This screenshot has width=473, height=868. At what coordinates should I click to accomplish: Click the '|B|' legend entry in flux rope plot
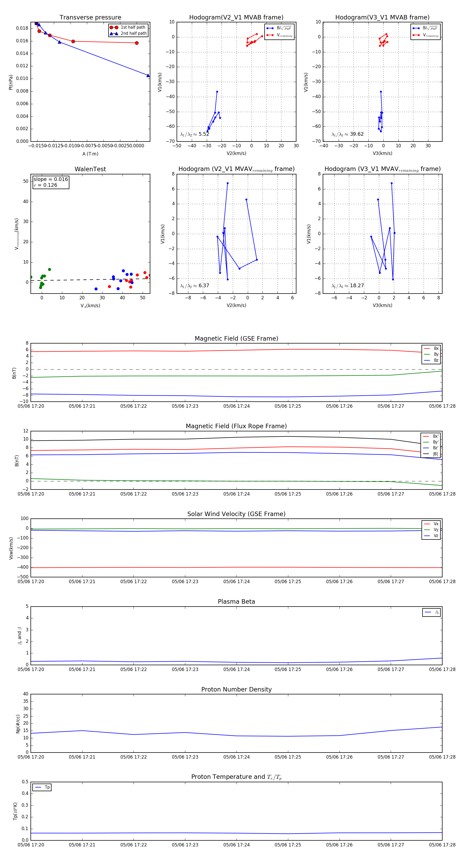coord(431,454)
